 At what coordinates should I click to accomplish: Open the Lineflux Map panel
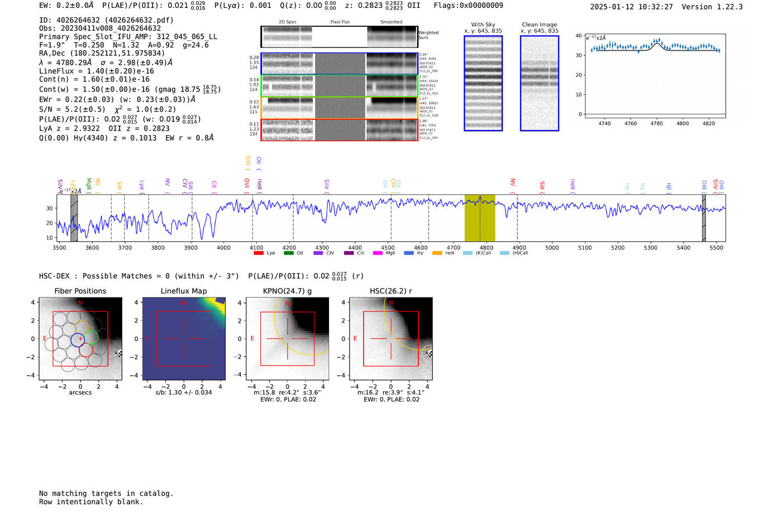click(x=184, y=339)
